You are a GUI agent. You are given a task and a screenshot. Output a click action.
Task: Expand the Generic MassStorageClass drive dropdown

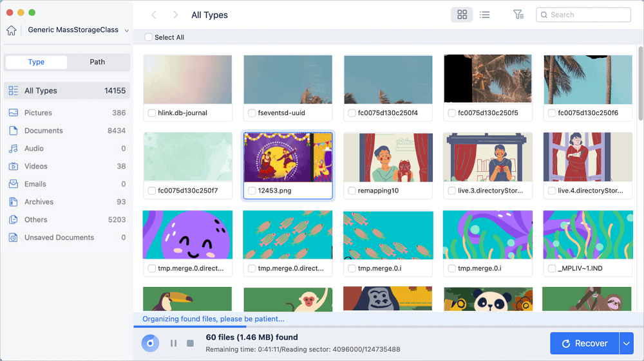point(126,30)
